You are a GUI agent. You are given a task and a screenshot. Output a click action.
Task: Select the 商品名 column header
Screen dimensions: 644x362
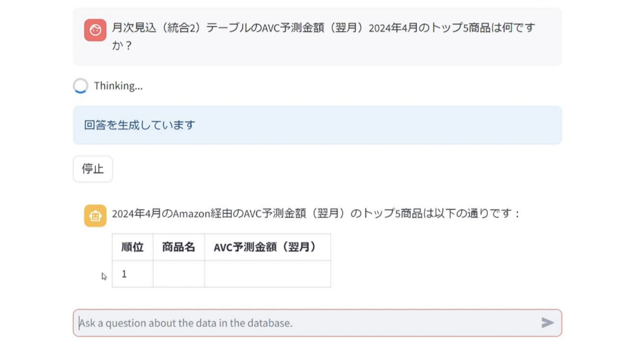pyautogui.click(x=179, y=247)
